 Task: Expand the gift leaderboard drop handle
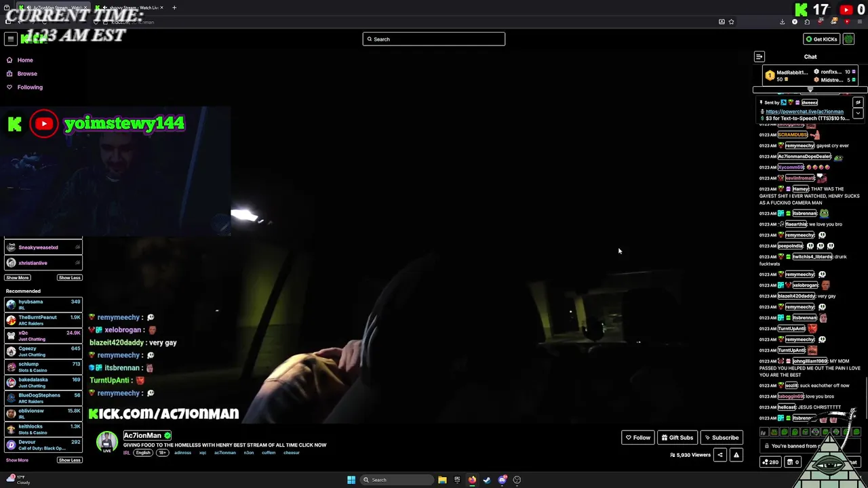click(810, 89)
